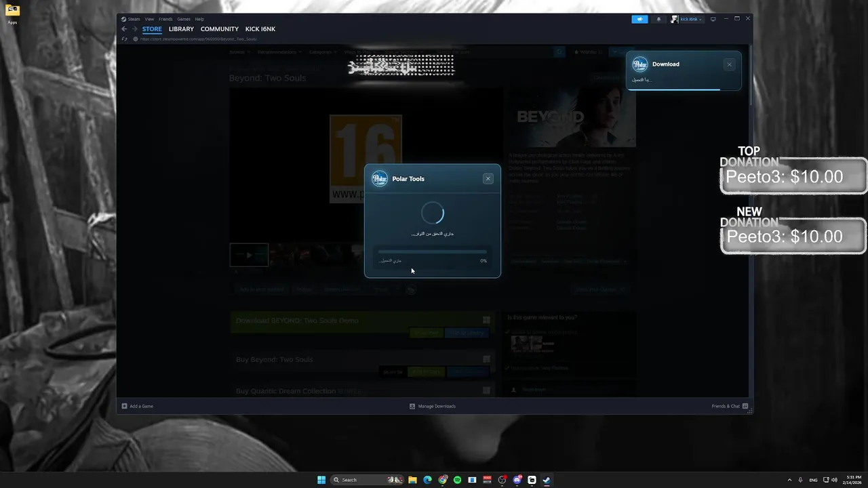Open Steam announcements megaphone button

pos(639,19)
